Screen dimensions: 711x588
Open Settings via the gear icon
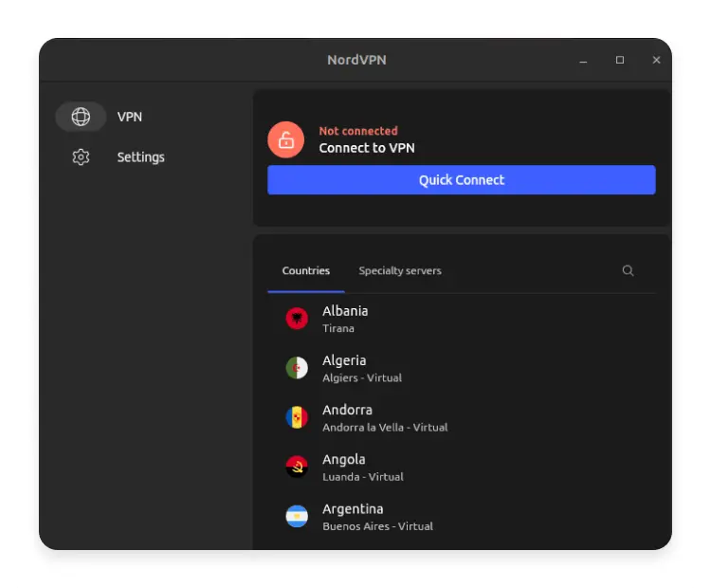(x=81, y=157)
